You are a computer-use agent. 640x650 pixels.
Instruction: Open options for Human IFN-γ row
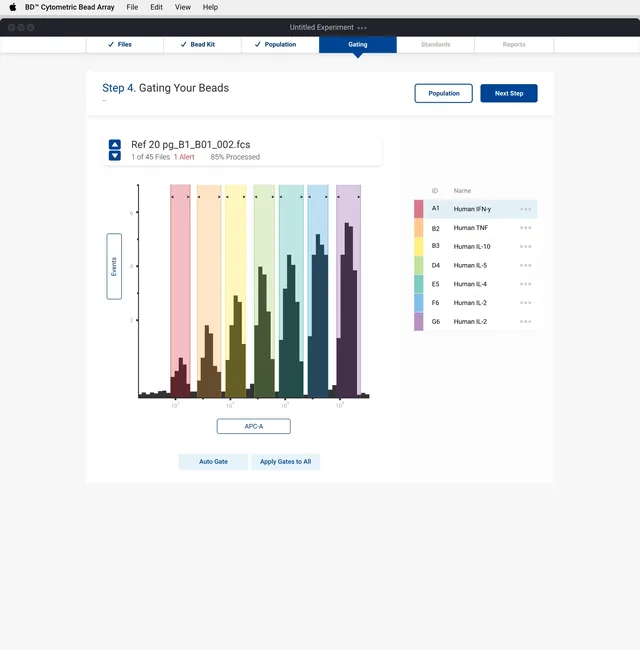tap(526, 209)
